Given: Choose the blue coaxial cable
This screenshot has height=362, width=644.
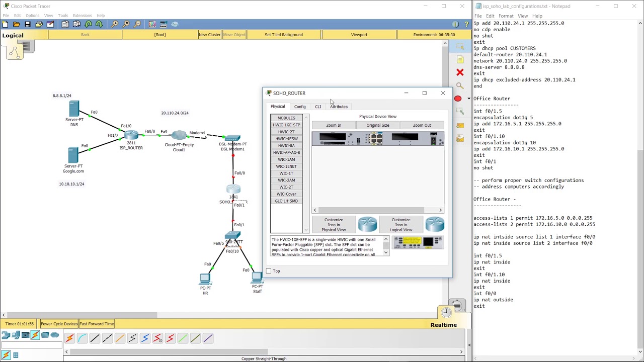Looking at the screenshot, I should tap(145, 338).
